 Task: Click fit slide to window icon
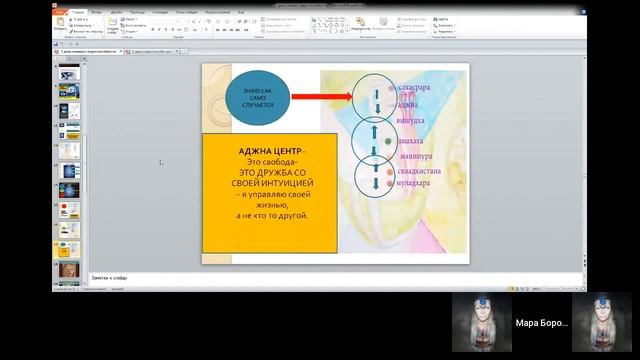coord(583,289)
